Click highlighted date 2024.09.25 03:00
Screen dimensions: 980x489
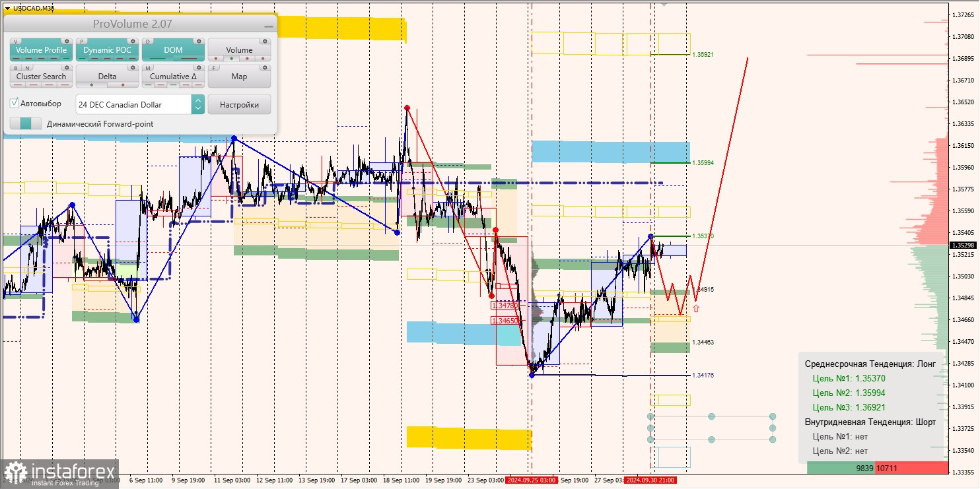pyautogui.click(x=531, y=480)
